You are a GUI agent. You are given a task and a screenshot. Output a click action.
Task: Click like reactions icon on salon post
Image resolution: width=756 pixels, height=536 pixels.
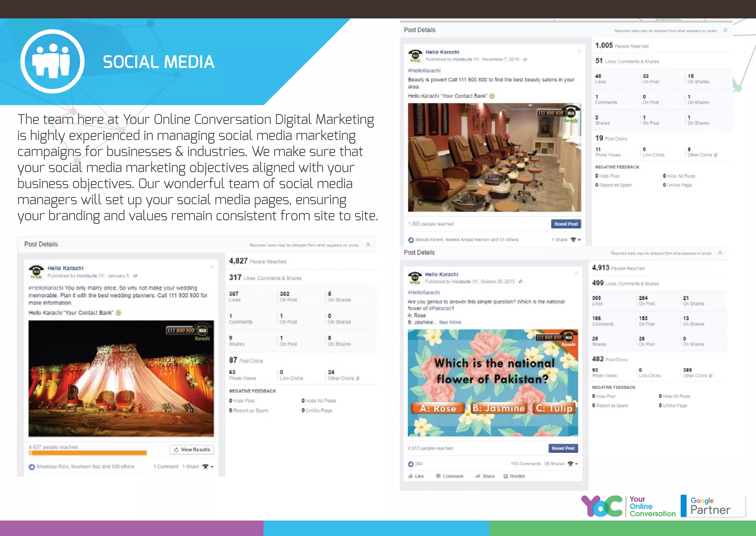(x=411, y=240)
